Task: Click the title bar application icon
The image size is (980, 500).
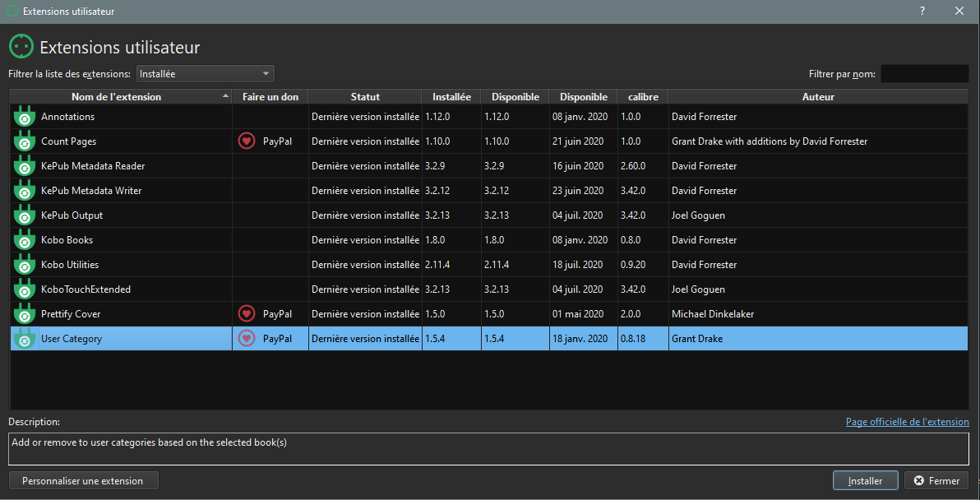Action: 12,12
